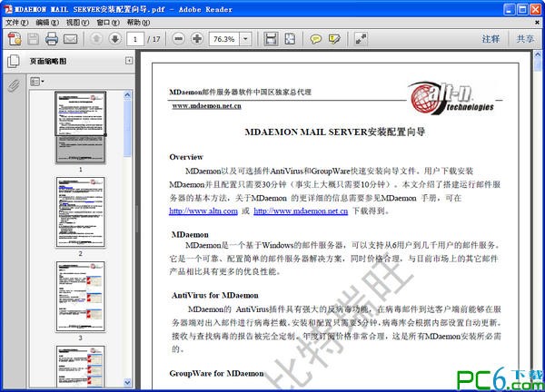Open the 视图 menu

(77, 22)
